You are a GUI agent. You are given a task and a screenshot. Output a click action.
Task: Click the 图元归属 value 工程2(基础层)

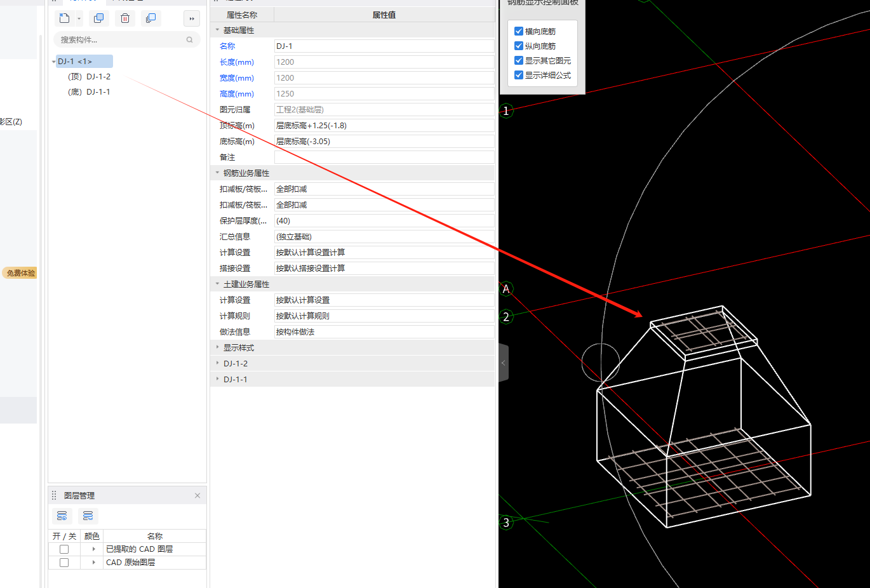point(384,109)
